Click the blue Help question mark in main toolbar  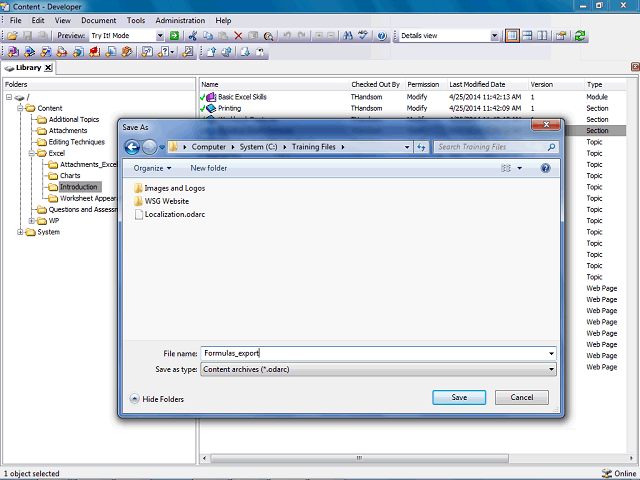point(382,36)
